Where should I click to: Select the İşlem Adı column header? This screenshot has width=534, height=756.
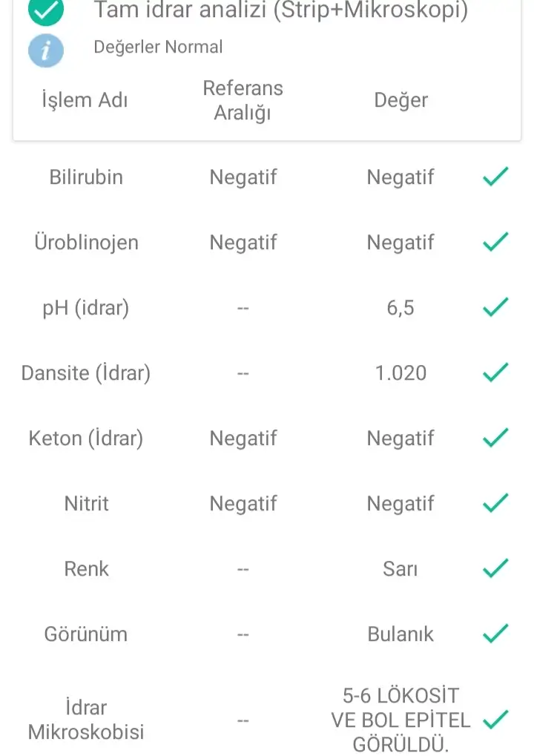click(x=85, y=100)
